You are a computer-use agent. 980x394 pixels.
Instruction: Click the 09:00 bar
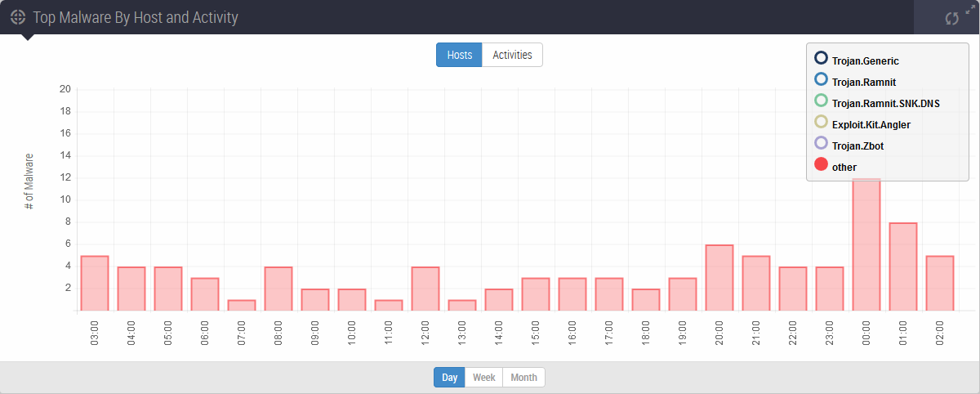(x=315, y=300)
